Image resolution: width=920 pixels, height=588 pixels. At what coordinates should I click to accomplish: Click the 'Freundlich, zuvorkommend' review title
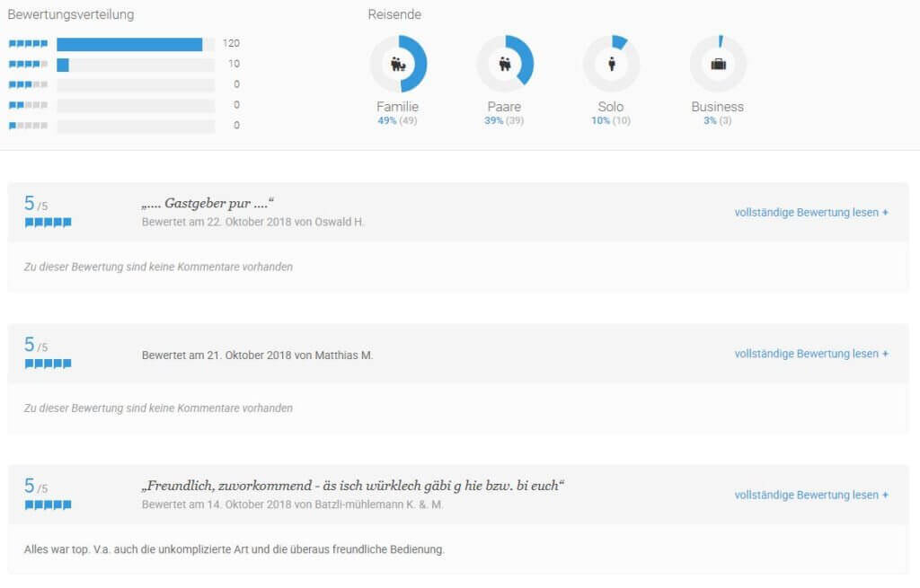(352, 486)
